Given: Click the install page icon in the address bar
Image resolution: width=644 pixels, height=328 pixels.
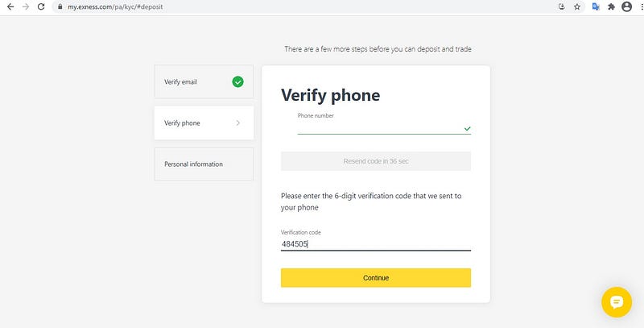Looking at the screenshot, I should (x=562, y=6).
